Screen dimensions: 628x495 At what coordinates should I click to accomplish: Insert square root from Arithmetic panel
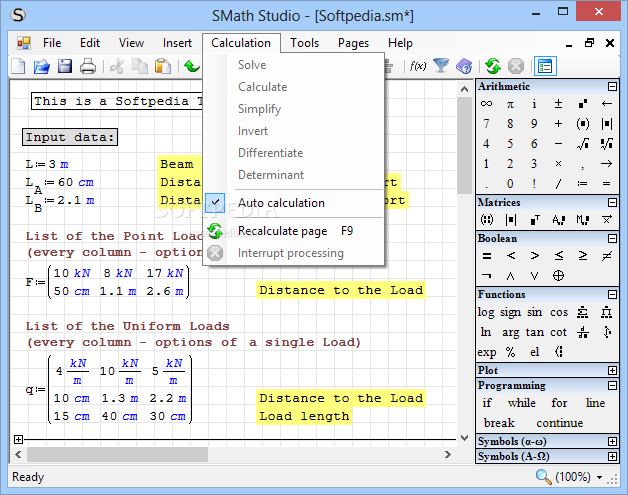click(583, 144)
